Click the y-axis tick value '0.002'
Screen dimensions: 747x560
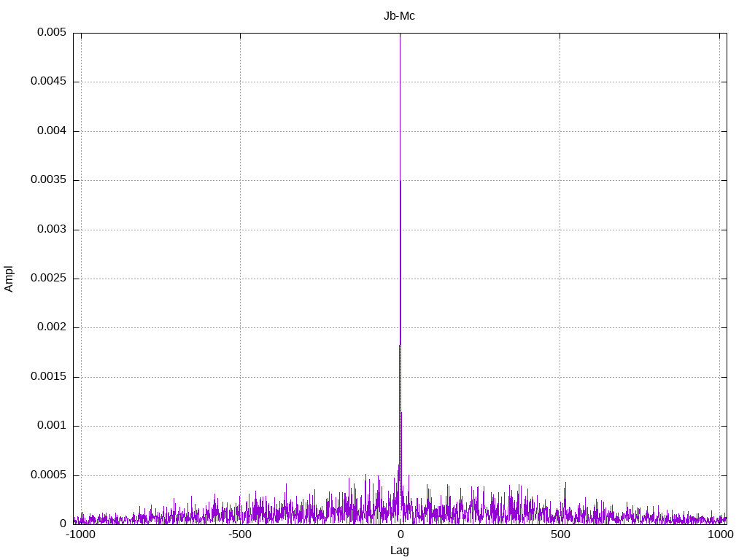click(52, 327)
